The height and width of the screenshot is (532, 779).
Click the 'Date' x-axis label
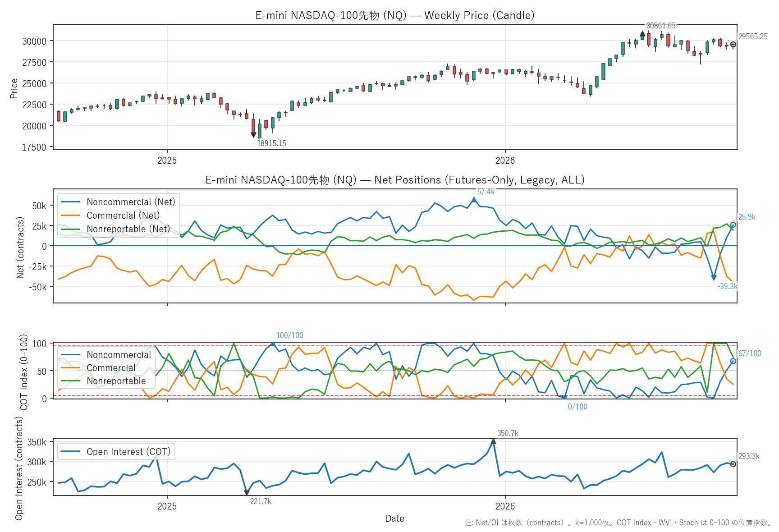click(x=394, y=518)
